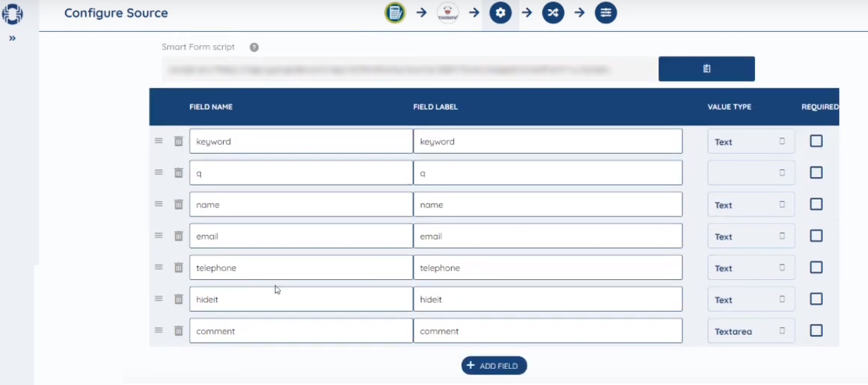868x385 pixels.
Task: Open the sliders settings step icon
Action: click(605, 13)
